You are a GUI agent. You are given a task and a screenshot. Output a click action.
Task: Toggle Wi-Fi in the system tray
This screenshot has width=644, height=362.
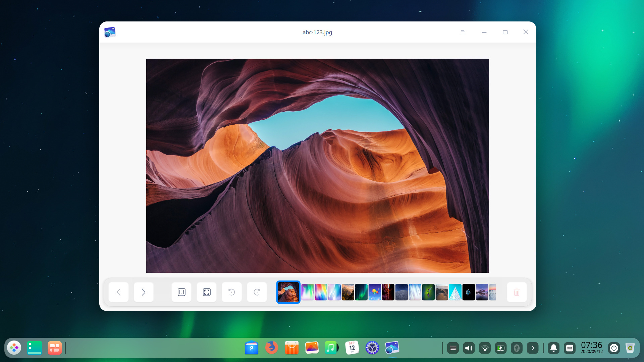coord(485,348)
